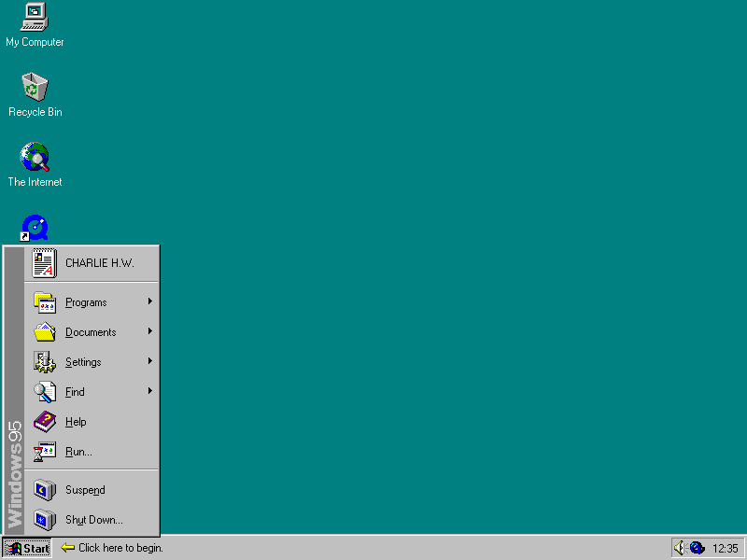Click The Internet label text
747x560 pixels.
[x=35, y=182]
